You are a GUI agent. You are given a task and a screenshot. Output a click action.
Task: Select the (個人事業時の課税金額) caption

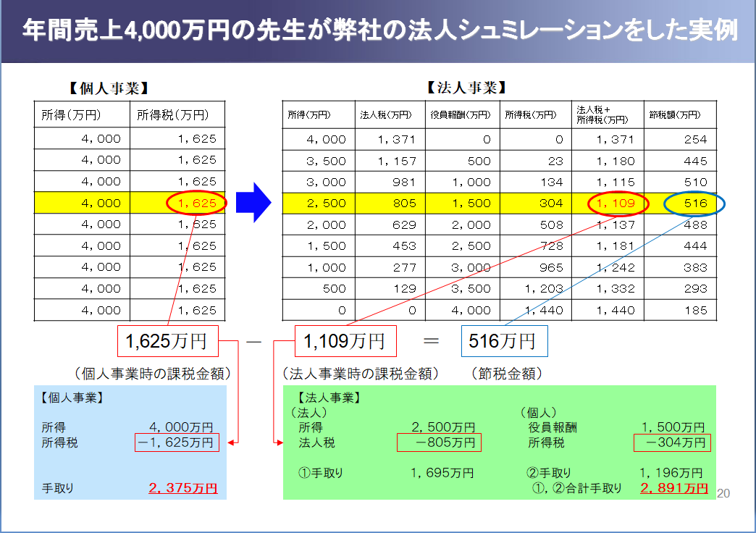(x=153, y=374)
